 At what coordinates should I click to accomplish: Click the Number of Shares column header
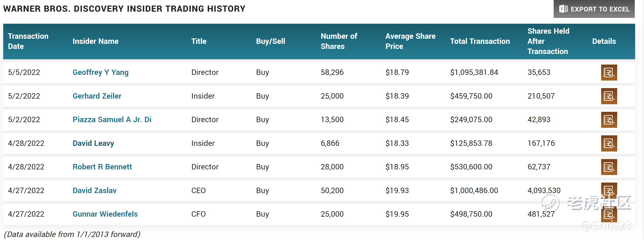pyautogui.click(x=339, y=41)
